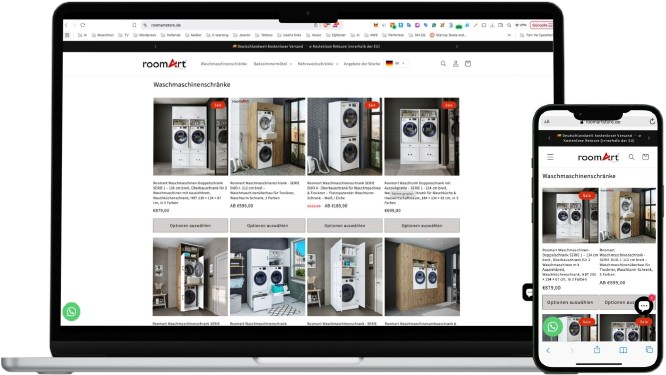Reload the page in the laptop browser
666x375 pixels.
tap(82, 25)
